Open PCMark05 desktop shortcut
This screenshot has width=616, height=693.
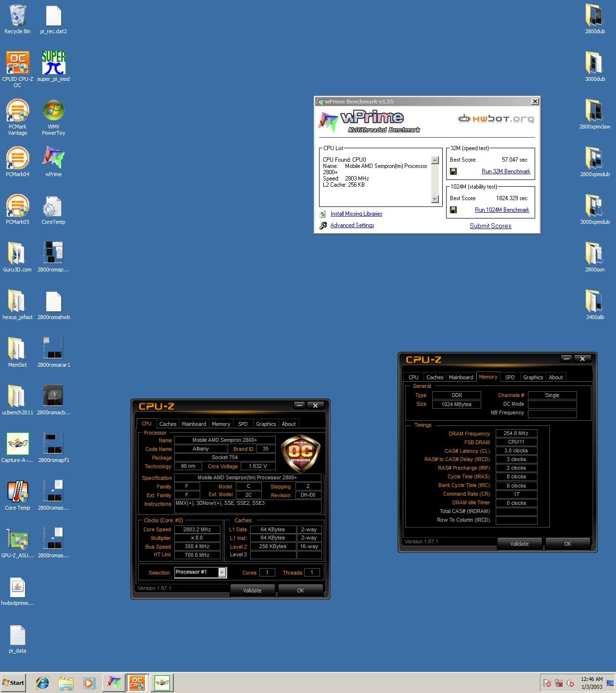click(x=17, y=209)
